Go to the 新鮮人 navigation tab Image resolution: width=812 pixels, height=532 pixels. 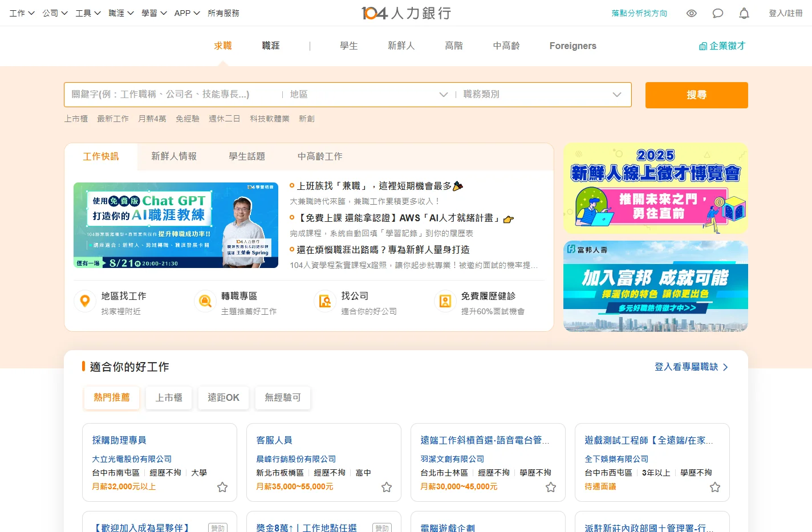click(x=401, y=46)
